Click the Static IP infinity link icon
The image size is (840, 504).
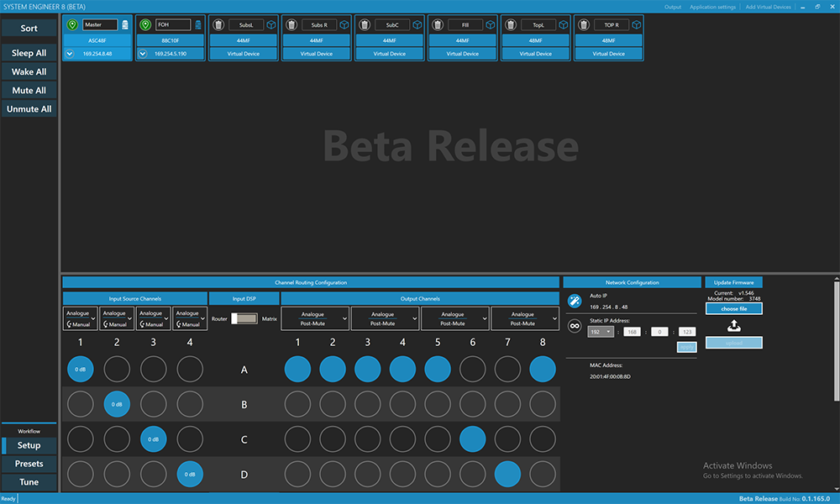(x=575, y=326)
